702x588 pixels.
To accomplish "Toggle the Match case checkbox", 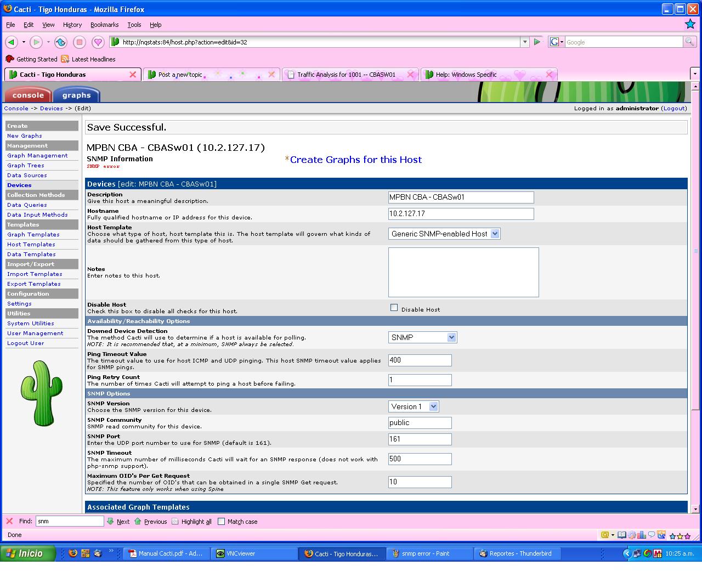I will point(222,522).
